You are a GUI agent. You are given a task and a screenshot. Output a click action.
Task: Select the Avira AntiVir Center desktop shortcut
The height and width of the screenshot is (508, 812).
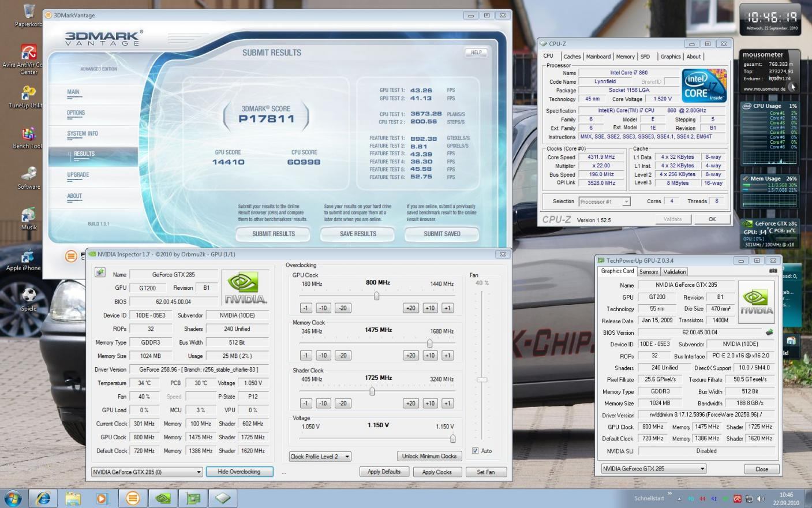tap(27, 59)
